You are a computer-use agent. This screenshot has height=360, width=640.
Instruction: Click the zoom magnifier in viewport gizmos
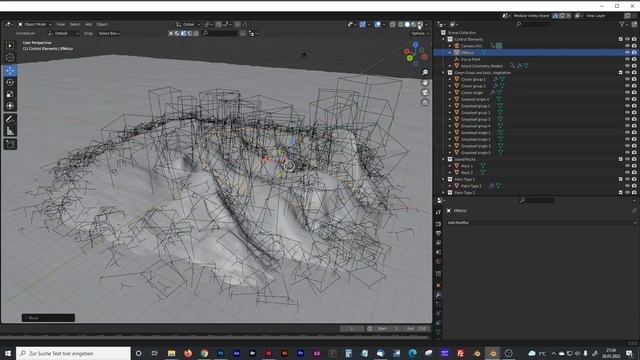click(x=425, y=72)
